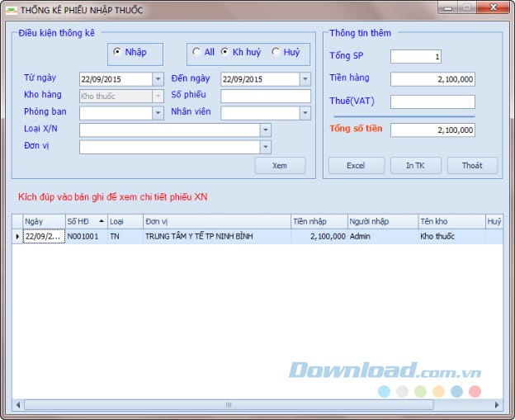Click the Tổng SP value field
Viewport: 515px width, 420px height.
coord(415,56)
